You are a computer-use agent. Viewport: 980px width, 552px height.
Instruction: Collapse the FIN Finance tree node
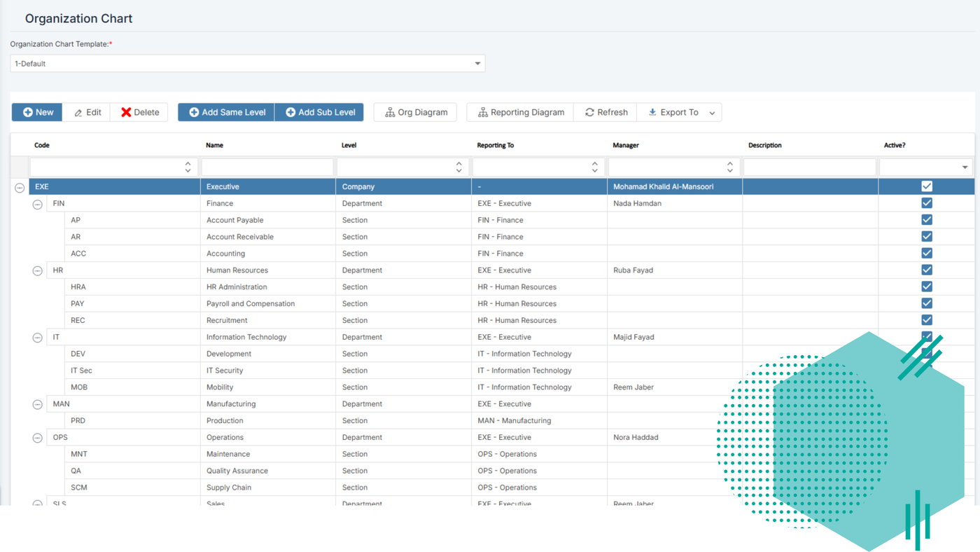coord(38,204)
